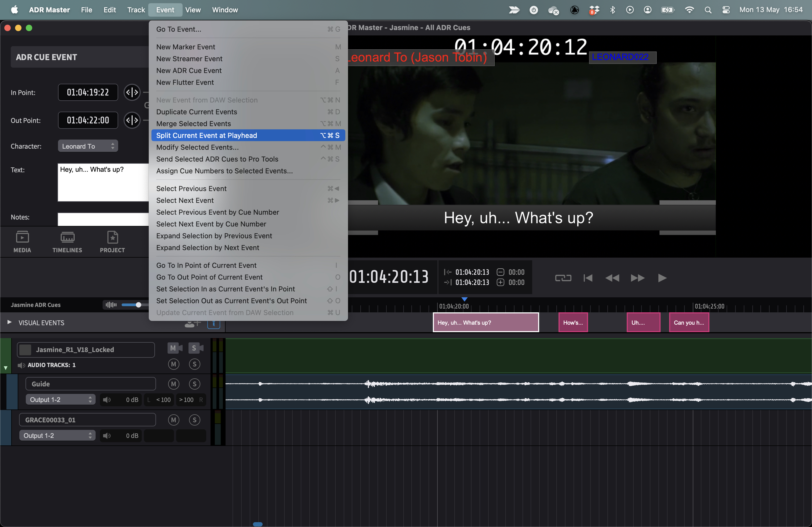Click the In Point time input field
Image resolution: width=812 pixels, height=527 pixels.
pos(88,92)
